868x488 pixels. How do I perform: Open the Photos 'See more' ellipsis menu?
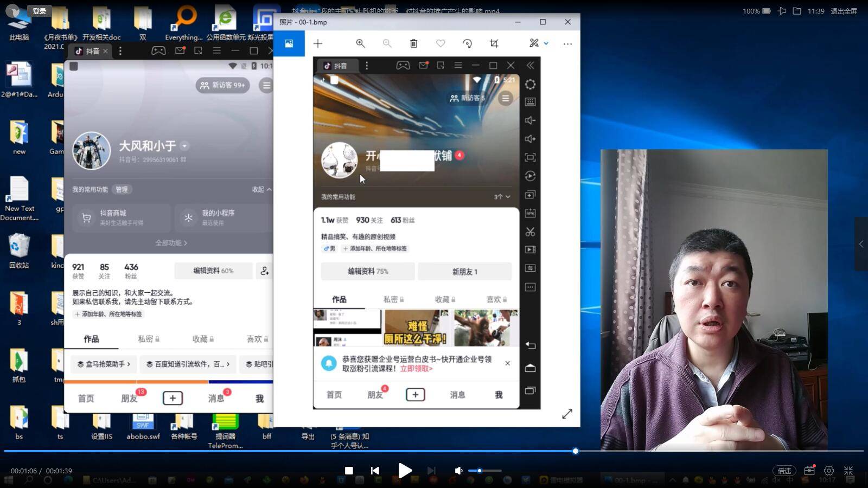click(x=567, y=43)
